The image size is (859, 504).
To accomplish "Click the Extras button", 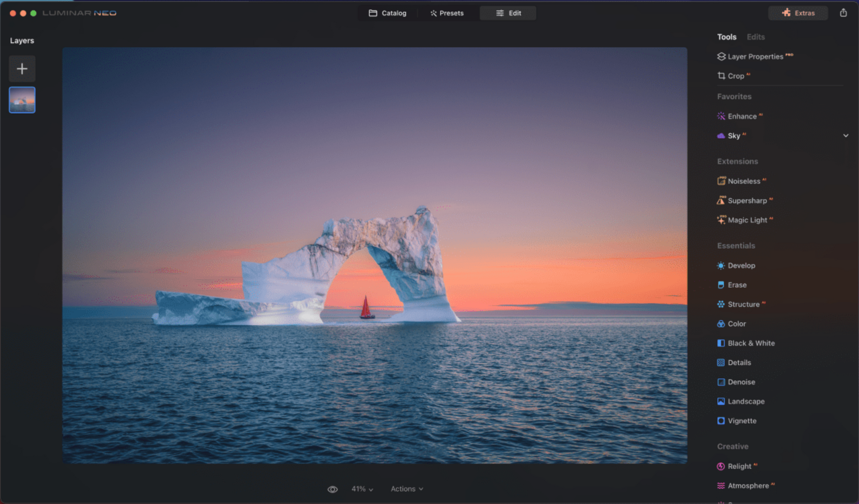I will coord(798,13).
